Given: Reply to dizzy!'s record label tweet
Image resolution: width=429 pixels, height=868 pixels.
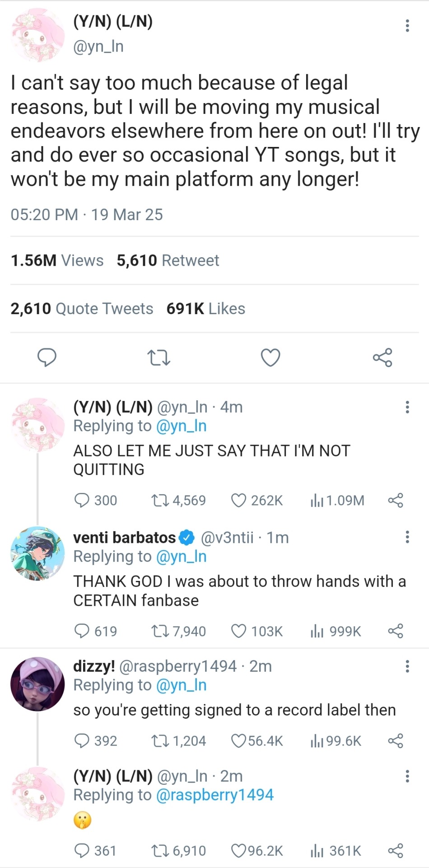Looking at the screenshot, I should coord(82,741).
